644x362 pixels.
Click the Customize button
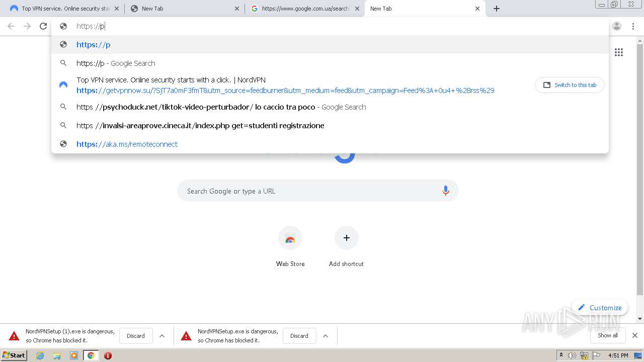[599, 308]
